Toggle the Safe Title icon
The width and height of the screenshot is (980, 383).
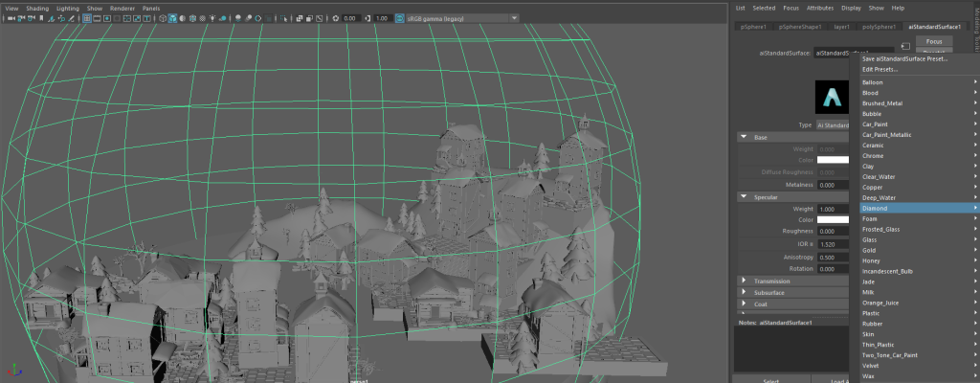click(x=146, y=18)
